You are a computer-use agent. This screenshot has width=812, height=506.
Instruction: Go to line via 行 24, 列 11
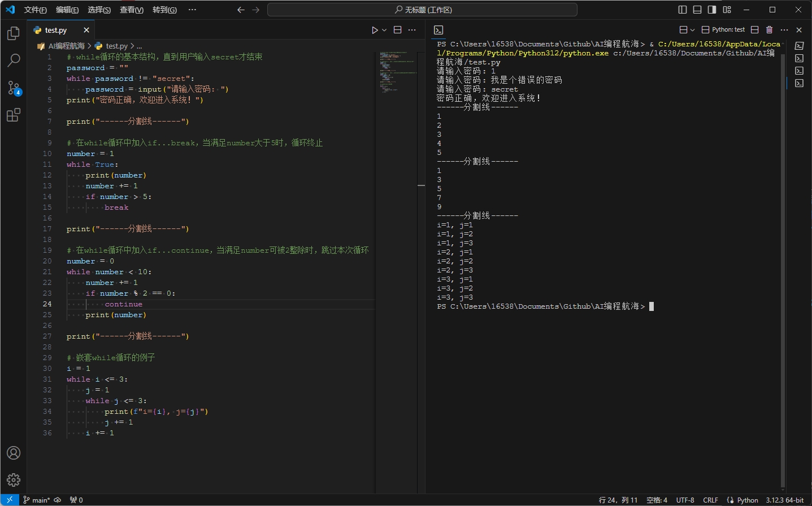pos(618,500)
